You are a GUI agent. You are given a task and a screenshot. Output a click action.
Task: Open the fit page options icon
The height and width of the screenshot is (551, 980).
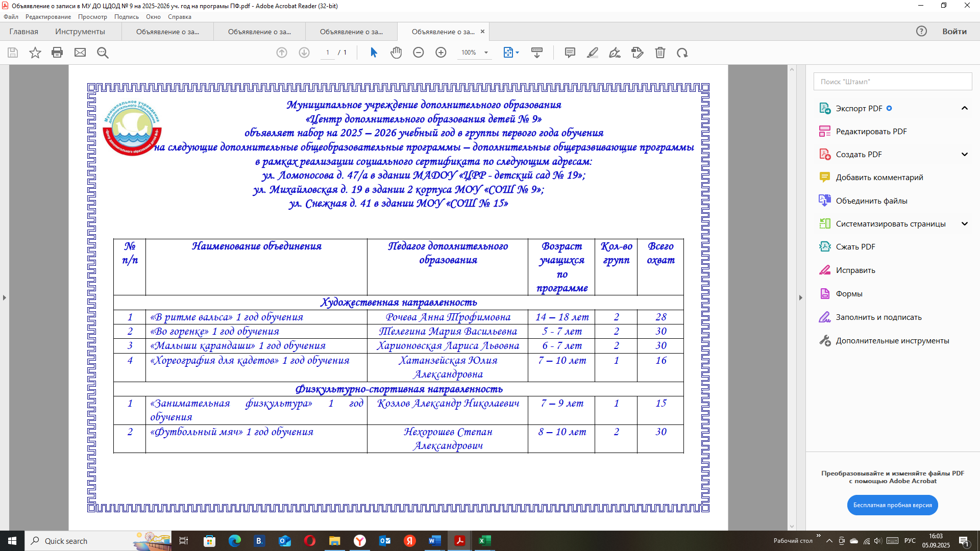click(x=511, y=53)
